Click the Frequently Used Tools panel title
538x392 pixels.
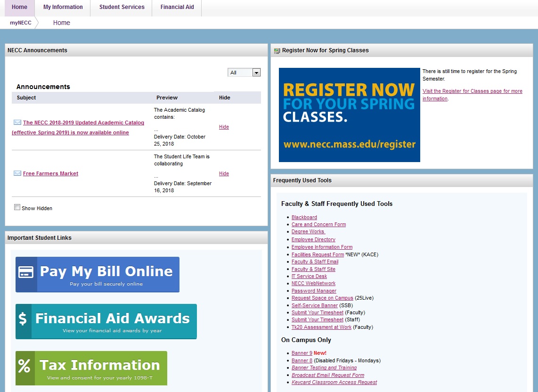[x=302, y=180]
